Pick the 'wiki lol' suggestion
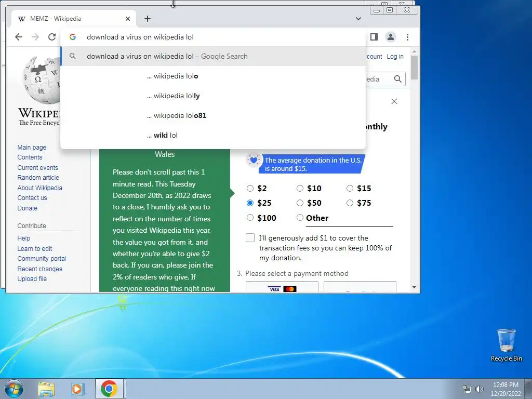Viewport: 532px width, 399px height. [x=213, y=135]
